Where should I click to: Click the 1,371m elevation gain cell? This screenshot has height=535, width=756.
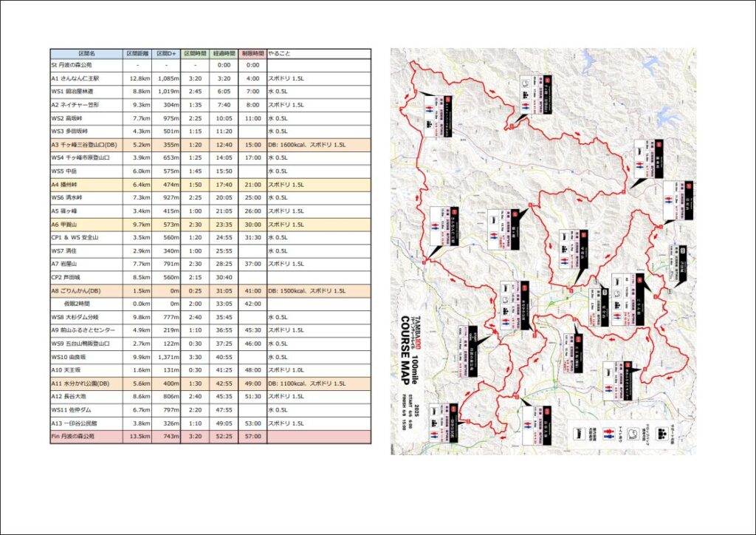[166, 357]
